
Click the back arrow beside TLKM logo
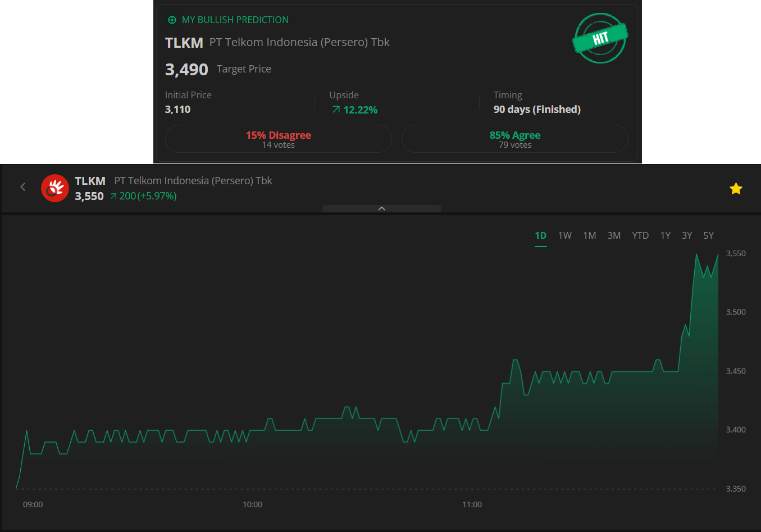23,187
